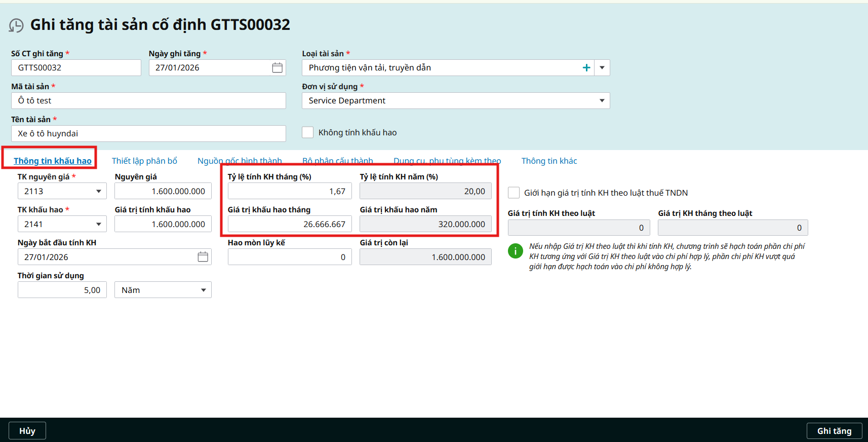Select the Thông tin khấu hao tab
The image size is (868, 442).
click(53, 161)
